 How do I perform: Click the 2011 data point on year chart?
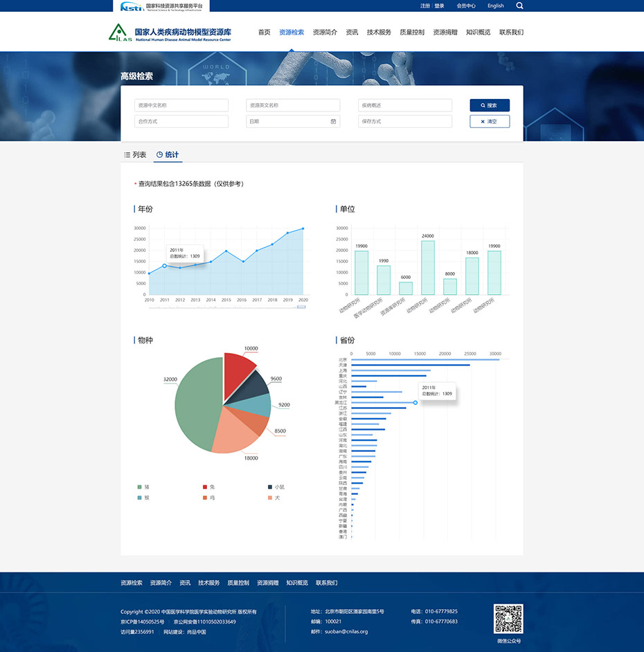tap(164, 266)
